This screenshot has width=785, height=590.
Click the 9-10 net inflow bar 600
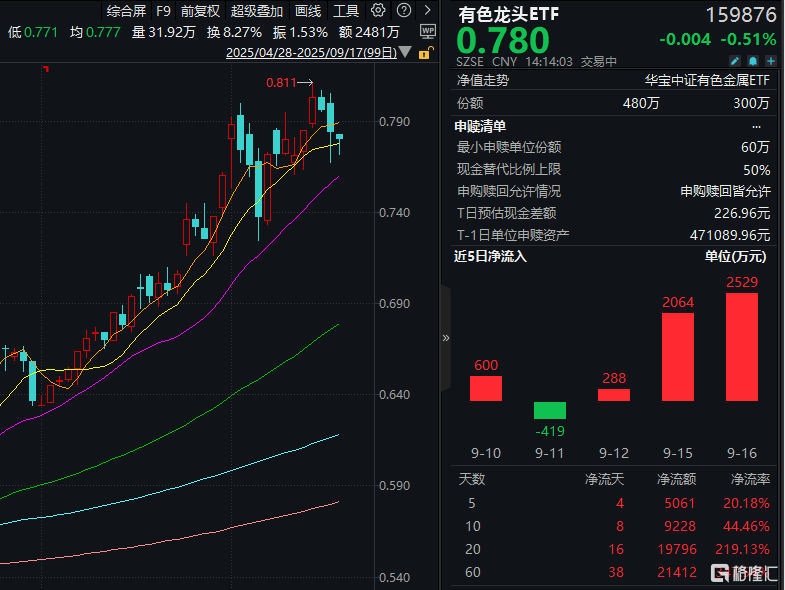486,388
